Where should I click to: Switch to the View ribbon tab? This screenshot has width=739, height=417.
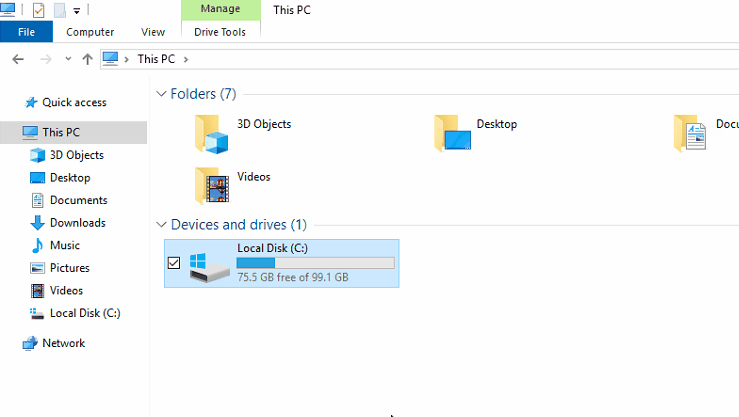pos(153,32)
